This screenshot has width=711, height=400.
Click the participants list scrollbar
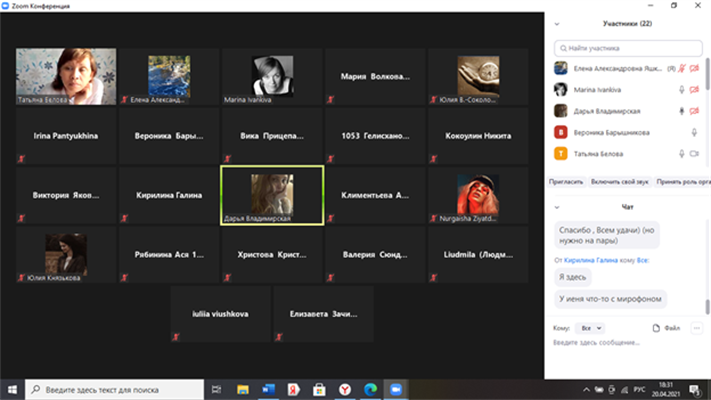(707, 73)
